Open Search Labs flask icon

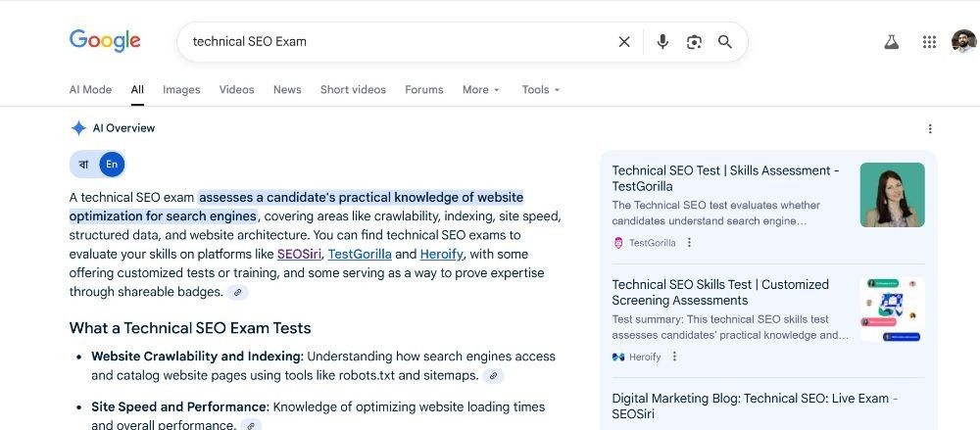(x=891, y=42)
